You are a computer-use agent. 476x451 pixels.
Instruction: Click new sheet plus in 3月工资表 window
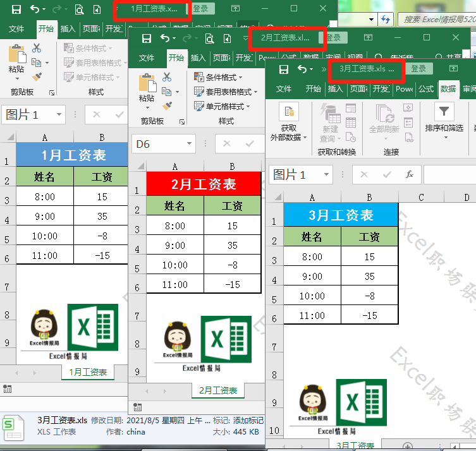407,447
